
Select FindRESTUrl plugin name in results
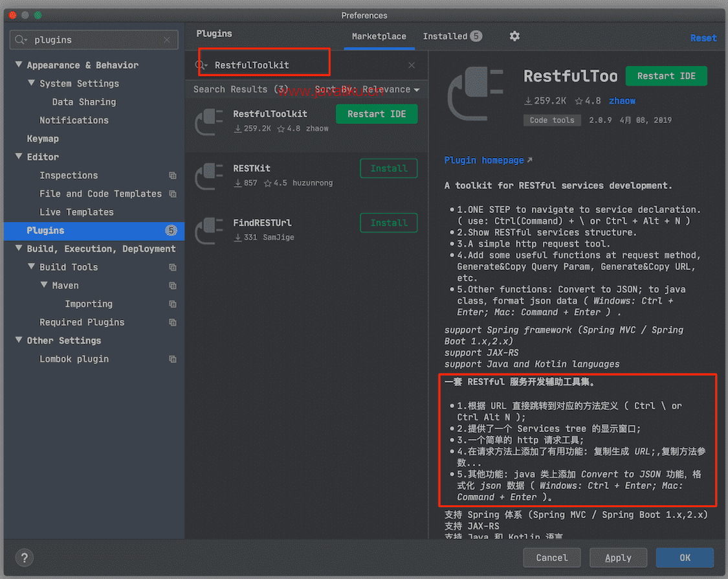tap(262, 223)
